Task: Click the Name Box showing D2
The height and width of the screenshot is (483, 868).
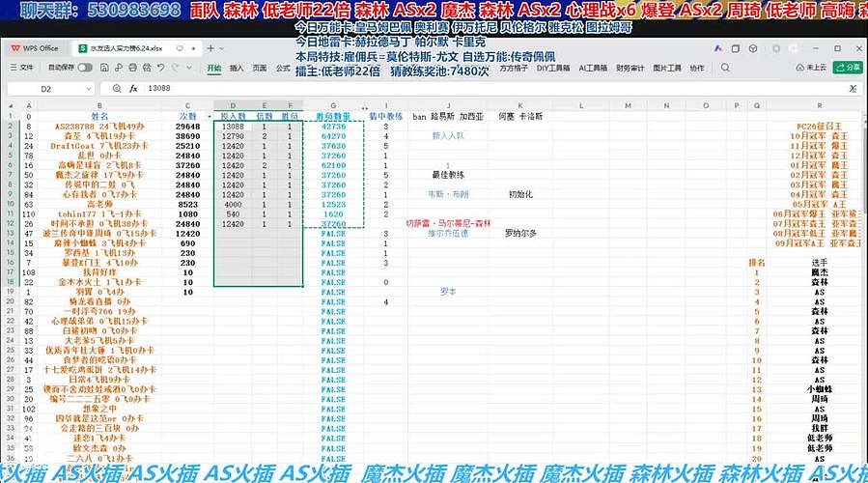Action: pos(46,89)
